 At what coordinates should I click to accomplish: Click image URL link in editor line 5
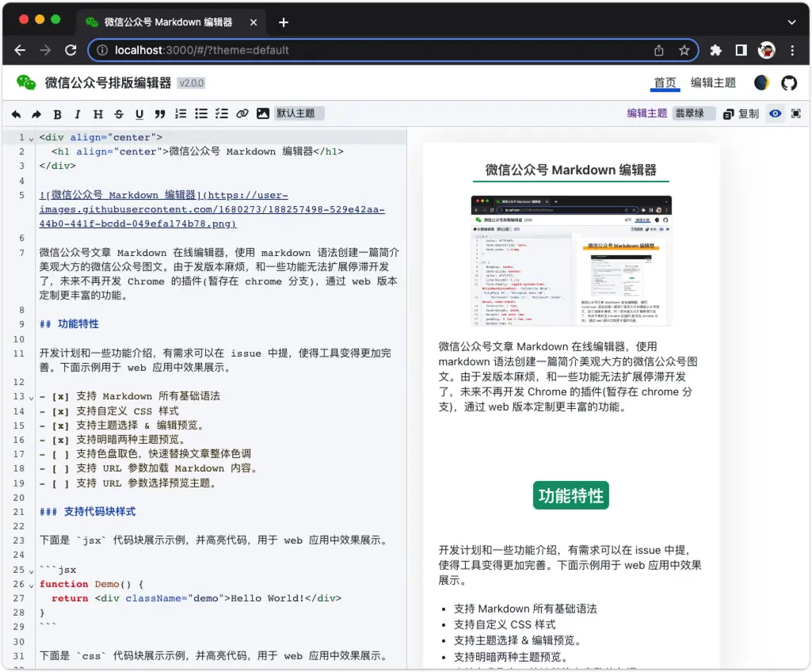(x=212, y=209)
